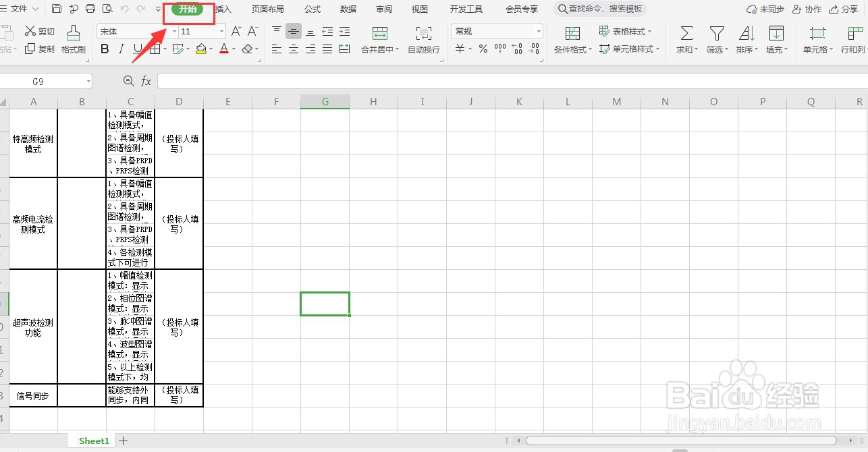Toggle underline formatting
Viewport: 868px width, 452px height.
(138, 49)
